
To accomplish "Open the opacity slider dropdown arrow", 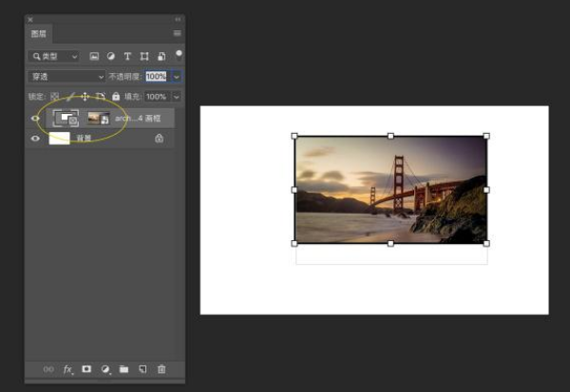I will point(177,77).
